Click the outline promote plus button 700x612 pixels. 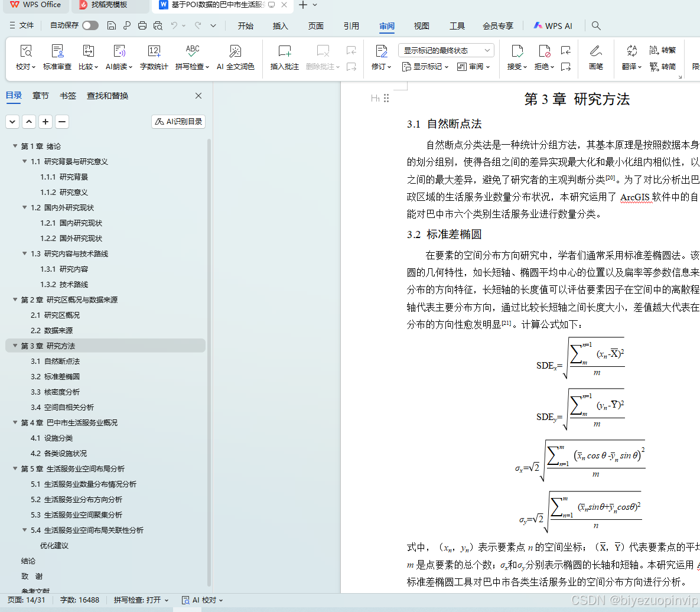(45, 122)
